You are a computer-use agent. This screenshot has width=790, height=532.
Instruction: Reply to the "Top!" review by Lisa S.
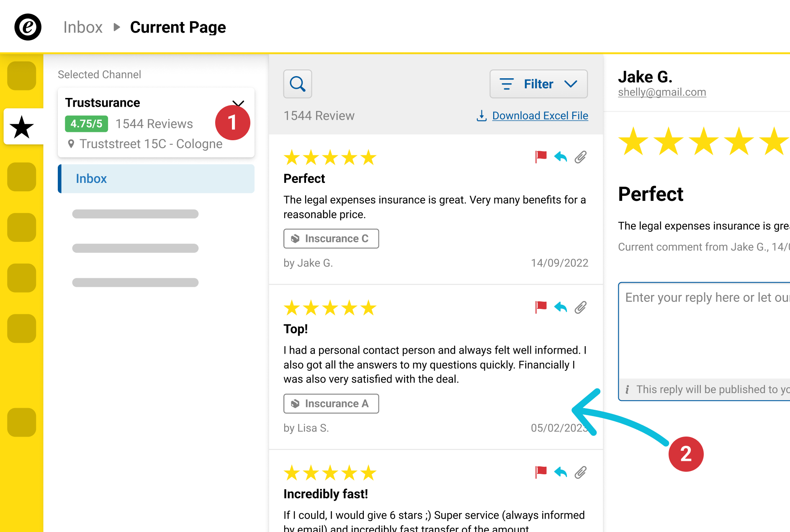pyautogui.click(x=561, y=307)
